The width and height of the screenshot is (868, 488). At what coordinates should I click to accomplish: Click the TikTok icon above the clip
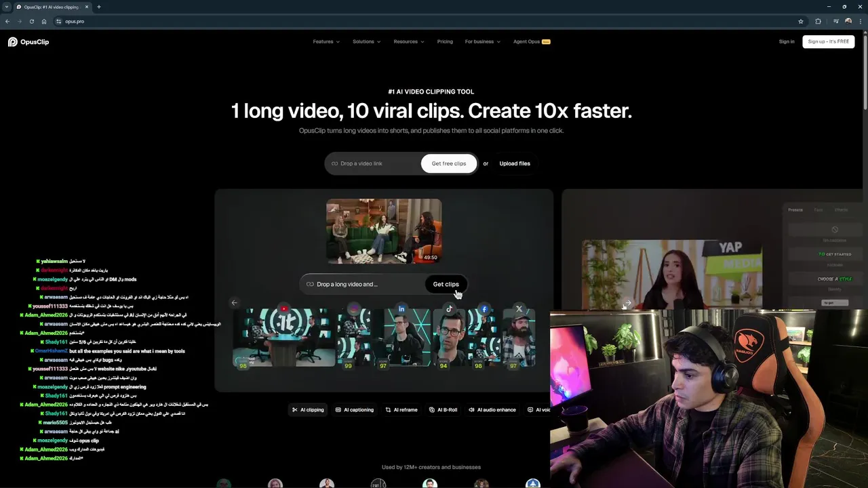click(449, 309)
